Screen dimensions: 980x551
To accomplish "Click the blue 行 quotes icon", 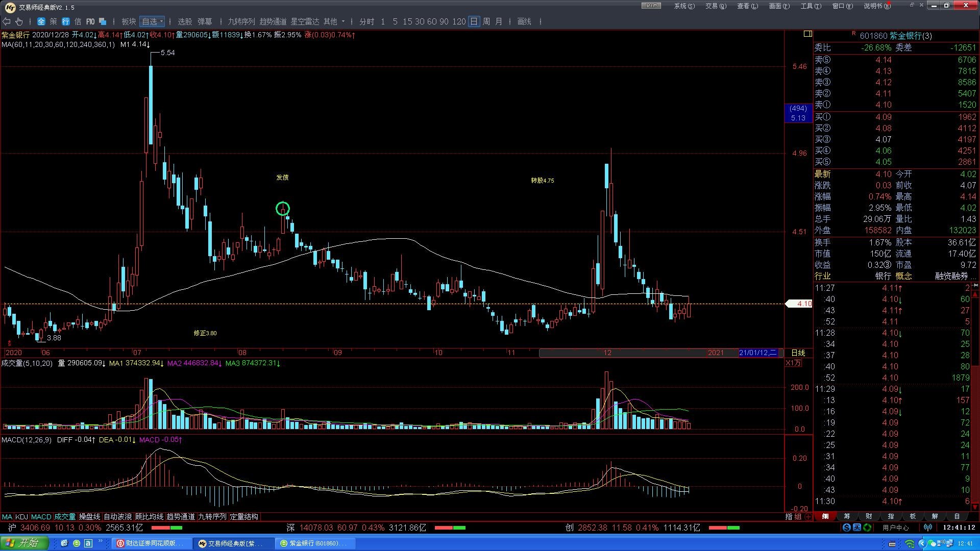I will coord(66,21).
